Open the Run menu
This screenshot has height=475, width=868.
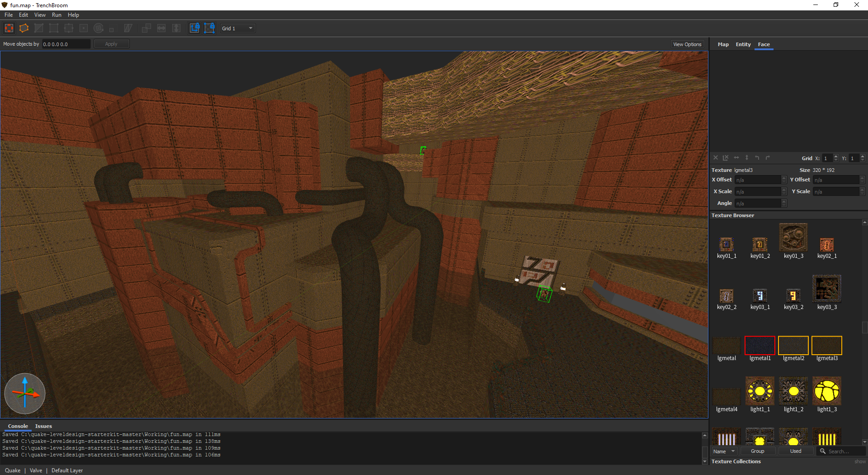(57, 15)
